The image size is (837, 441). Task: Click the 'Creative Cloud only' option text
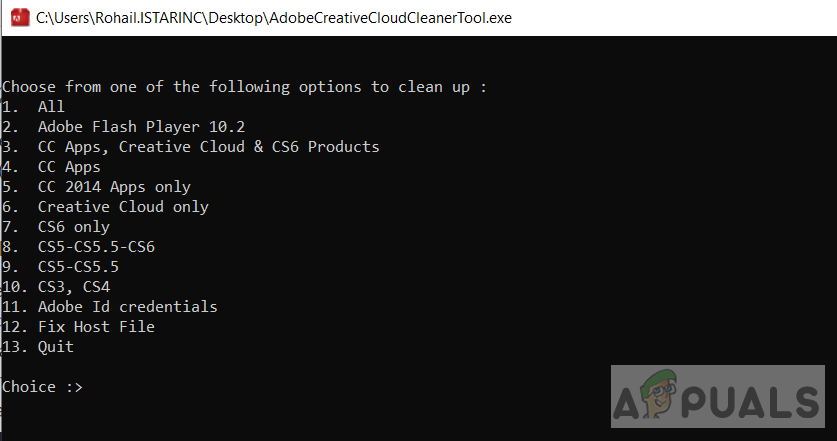pos(123,206)
